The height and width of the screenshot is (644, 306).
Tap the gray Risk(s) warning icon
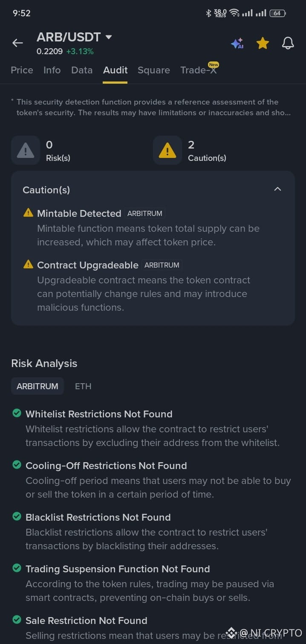(26, 150)
